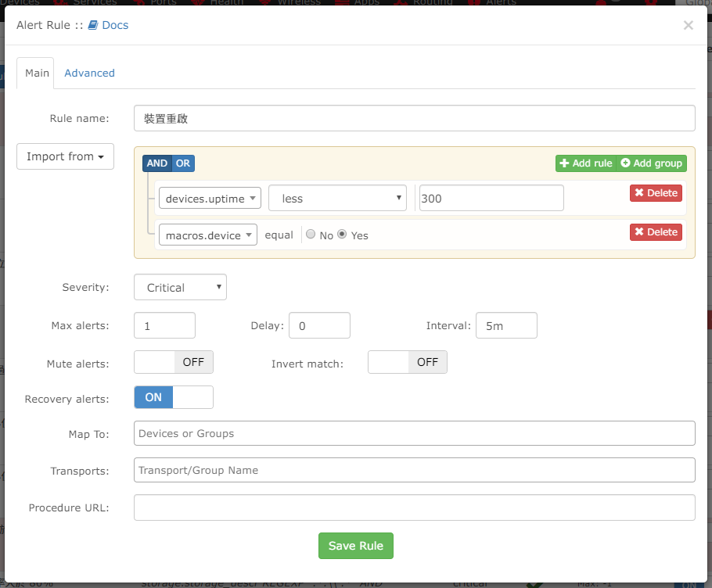712x588 pixels.
Task: Select the OR condition
Action: [183, 163]
